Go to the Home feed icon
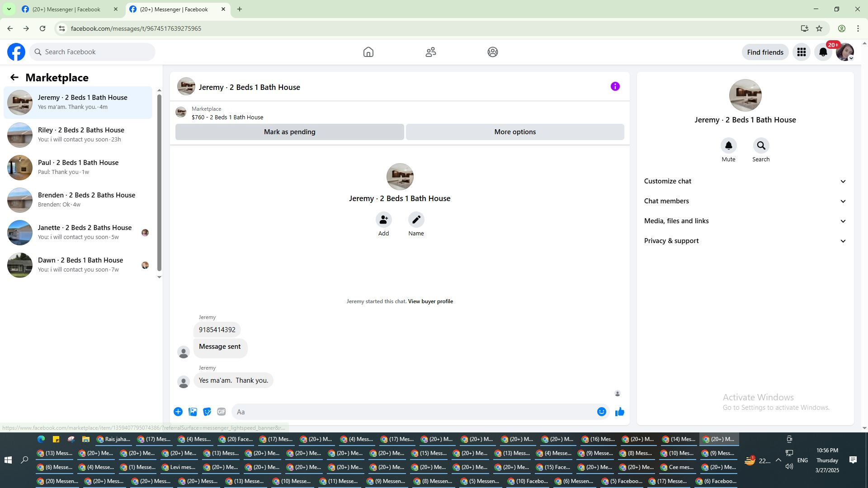This screenshot has width=868, height=488. (x=368, y=52)
